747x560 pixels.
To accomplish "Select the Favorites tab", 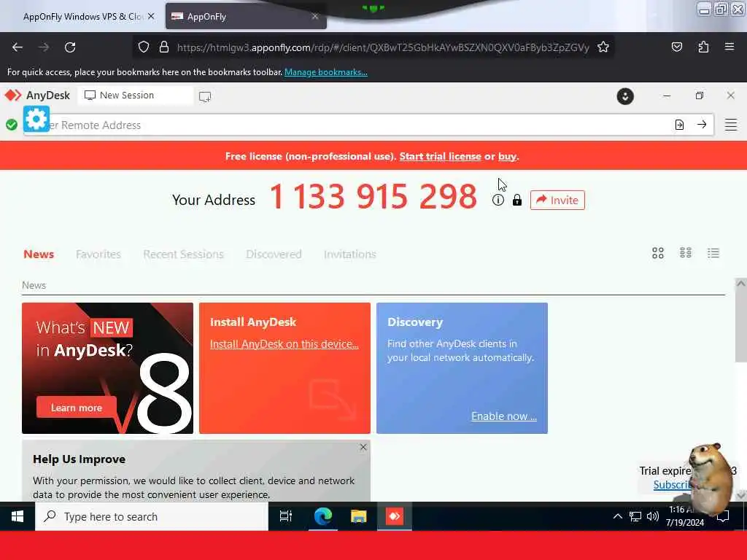I will pos(98,254).
